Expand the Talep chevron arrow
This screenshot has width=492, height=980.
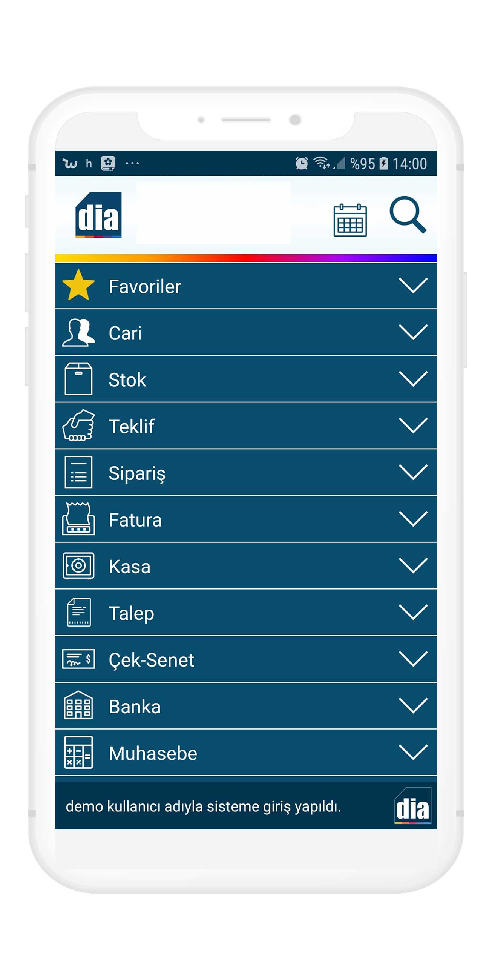(413, 612)
